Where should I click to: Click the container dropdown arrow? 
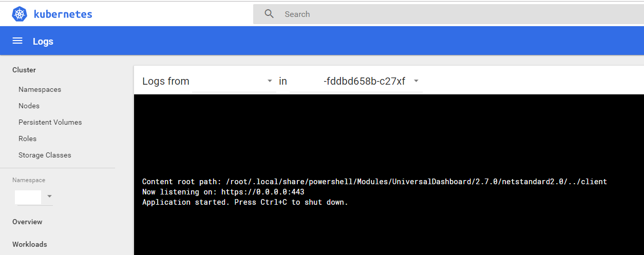tap(270, 81)
